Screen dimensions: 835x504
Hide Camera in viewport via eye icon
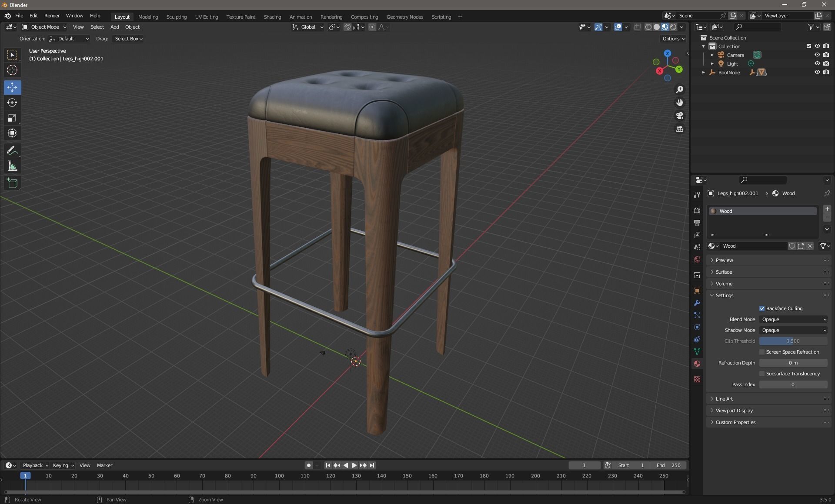point(817,55)
